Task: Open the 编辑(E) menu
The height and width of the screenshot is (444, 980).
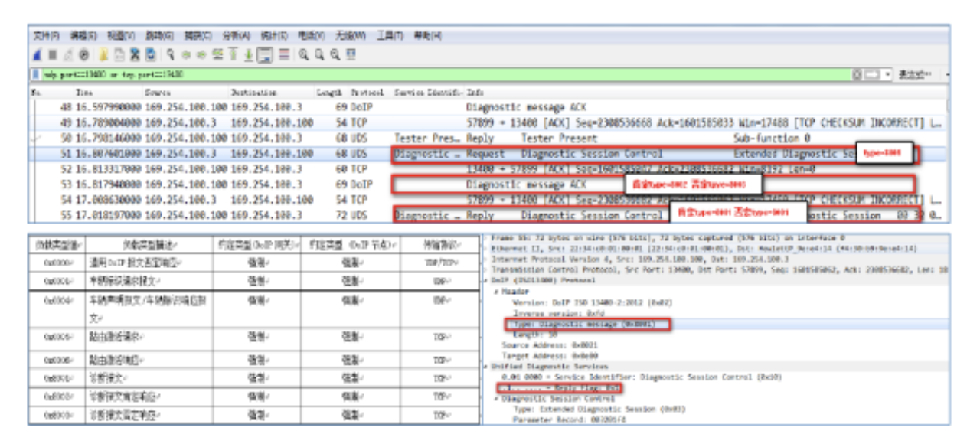Action: tap(83, 36)
